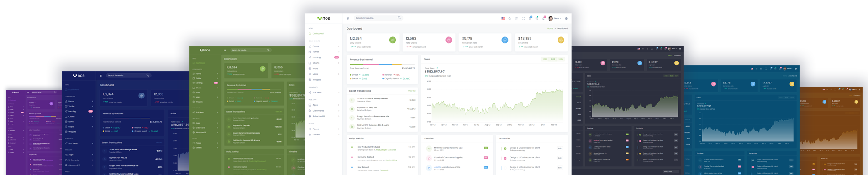Screen dimensions: 868x175
Task: Click the Payment For Day Job transaction icon
Action: click(x=352, y=108)
